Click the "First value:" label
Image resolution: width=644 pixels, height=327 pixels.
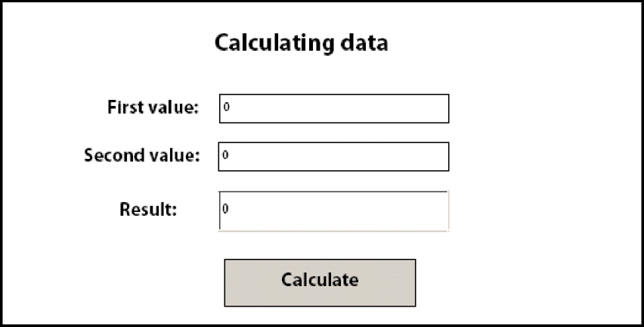tap(153, 107)
